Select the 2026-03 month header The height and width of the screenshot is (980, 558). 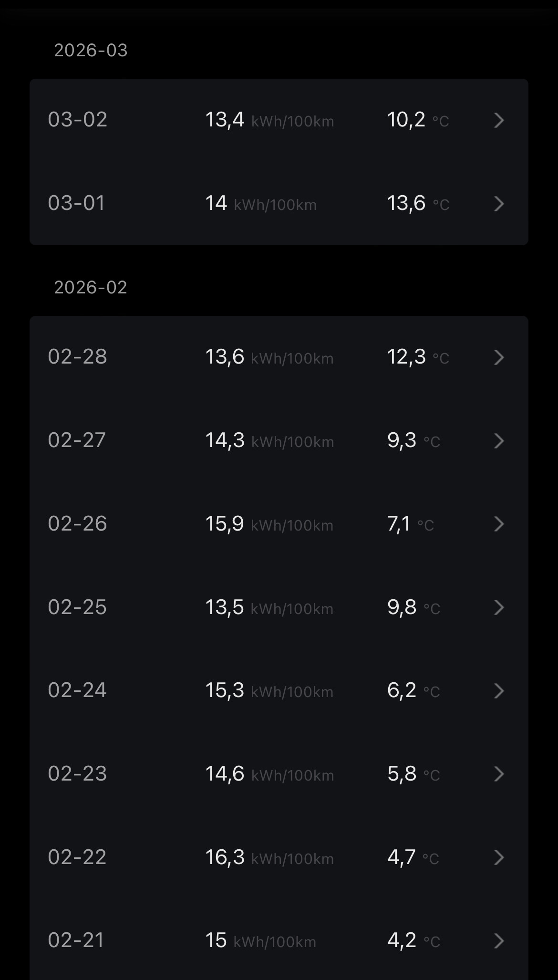click(x=91, y=51)
